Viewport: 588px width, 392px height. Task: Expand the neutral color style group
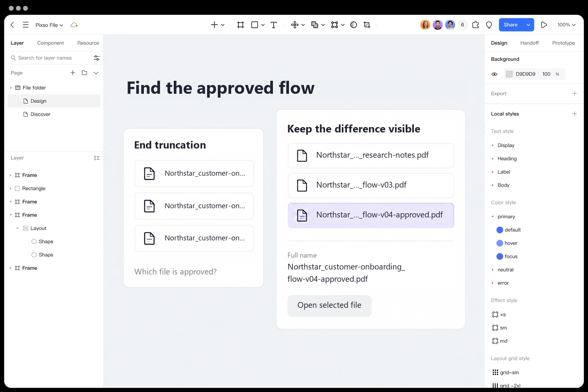(x=493, y=270)
